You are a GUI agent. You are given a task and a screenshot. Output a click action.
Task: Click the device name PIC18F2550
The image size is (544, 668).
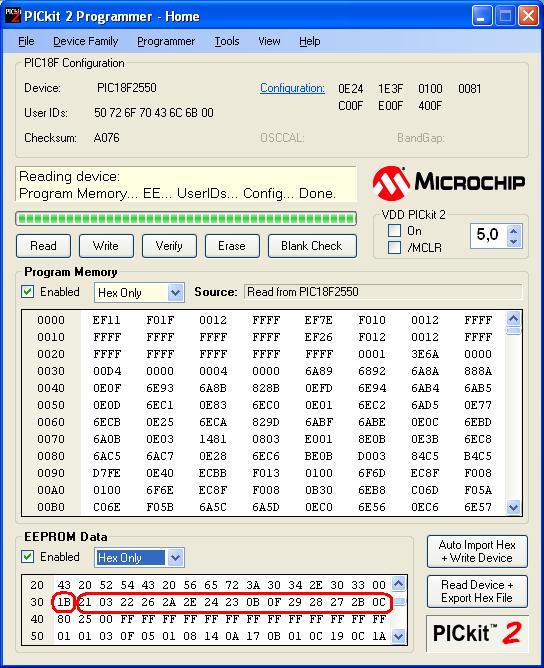[127, 88]
